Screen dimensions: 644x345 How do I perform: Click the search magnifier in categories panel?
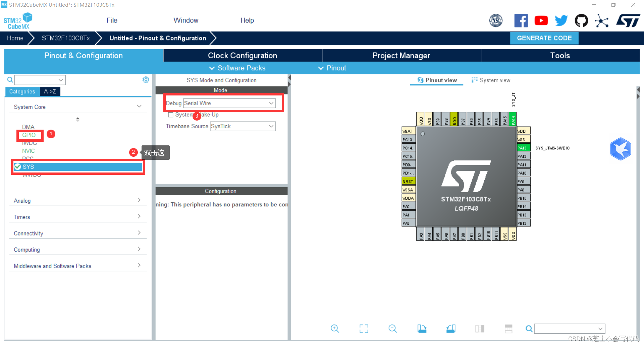pyautogui.click(x=10, y=80)
